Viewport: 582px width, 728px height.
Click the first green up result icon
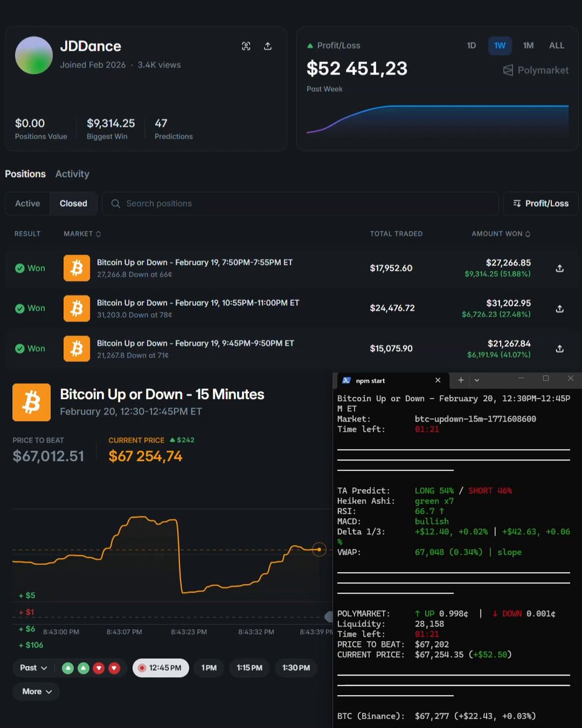[x=68, y=669]
